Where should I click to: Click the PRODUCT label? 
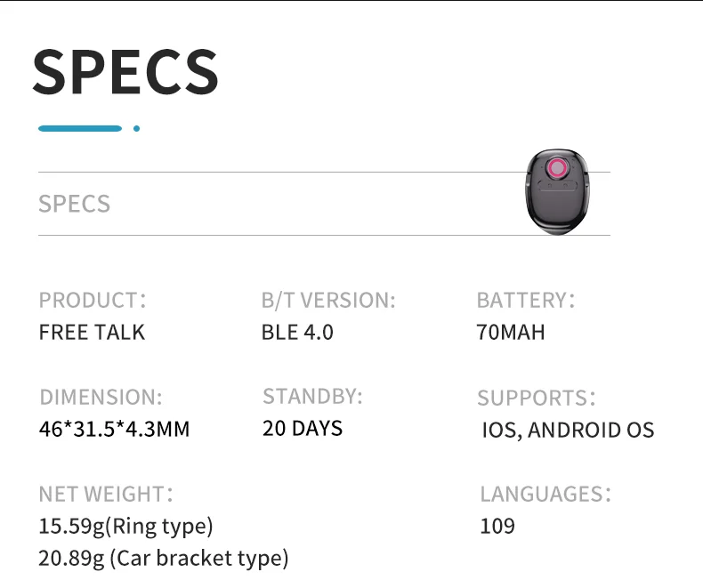pos(92,300)
